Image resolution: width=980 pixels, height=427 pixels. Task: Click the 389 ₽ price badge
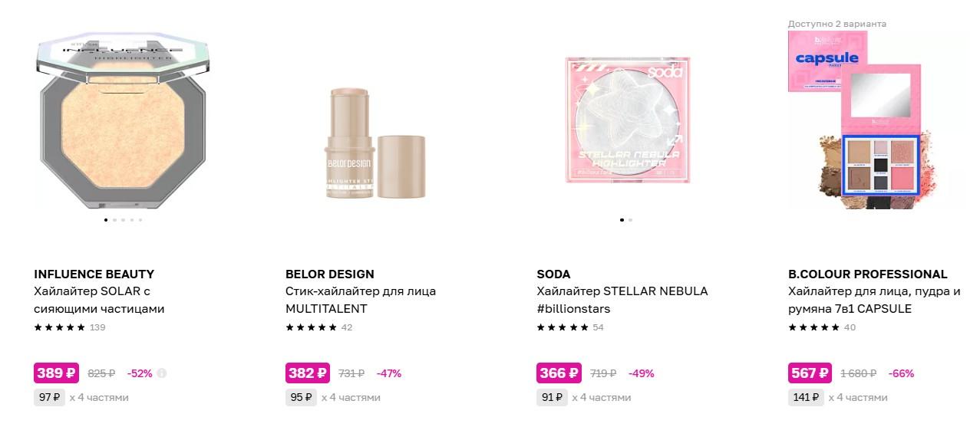coord(57,373)
